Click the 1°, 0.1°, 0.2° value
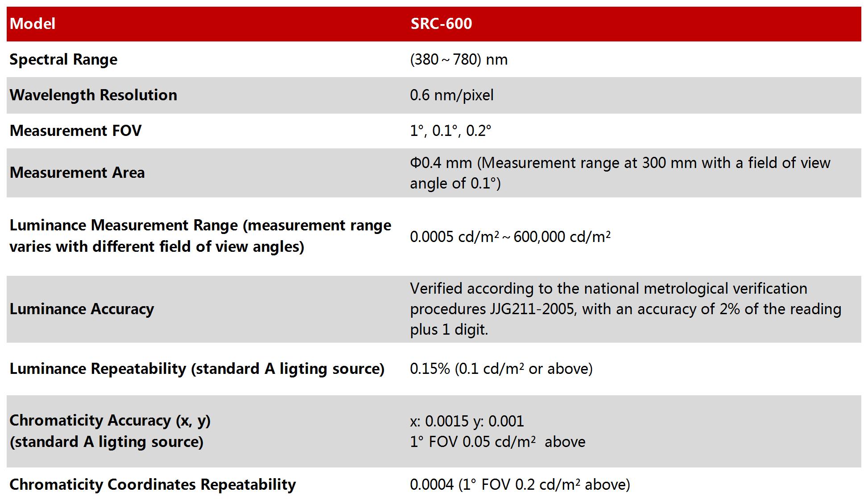This screenshot has height=500, width=868. [450, 131]
